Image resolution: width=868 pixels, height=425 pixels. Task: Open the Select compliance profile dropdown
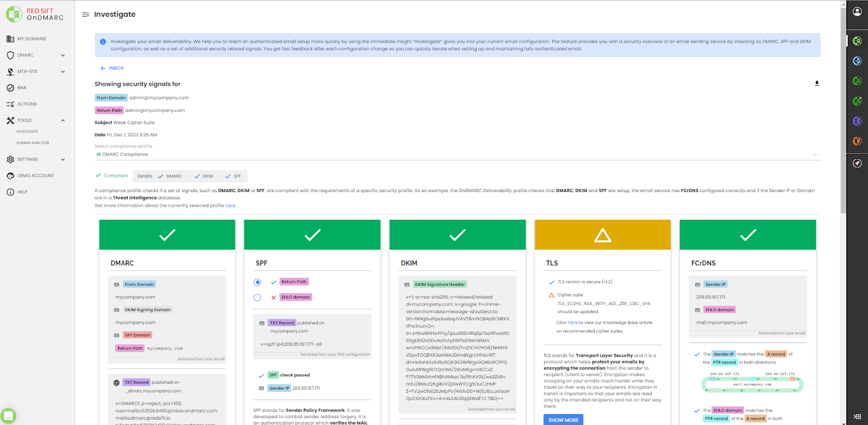[x=457, y=154]
